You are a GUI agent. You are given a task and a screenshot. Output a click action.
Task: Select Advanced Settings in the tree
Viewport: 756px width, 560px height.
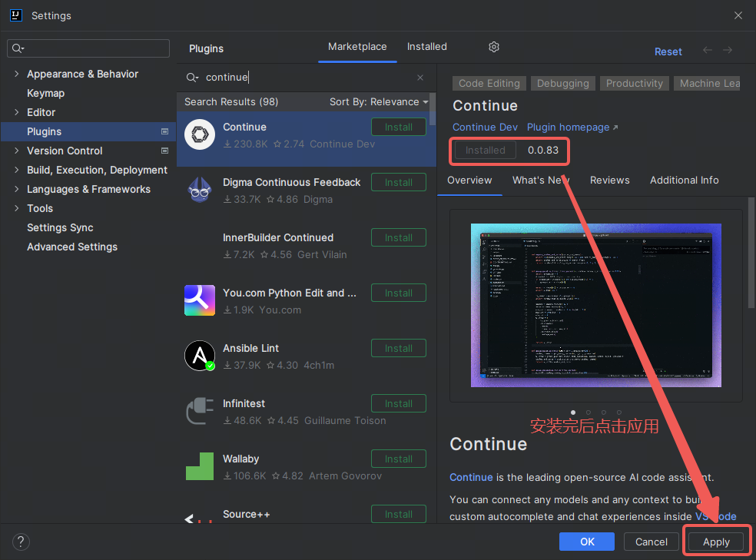coord(72,247)
